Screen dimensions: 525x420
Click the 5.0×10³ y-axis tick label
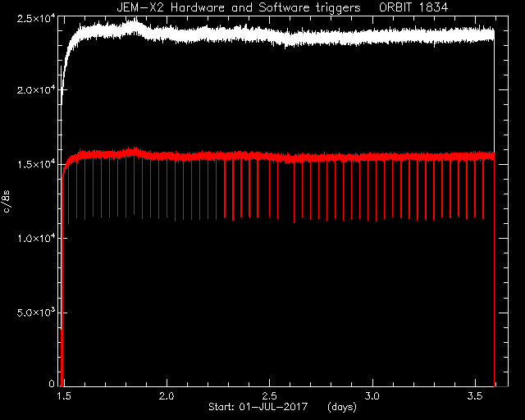tap(35, 313)
